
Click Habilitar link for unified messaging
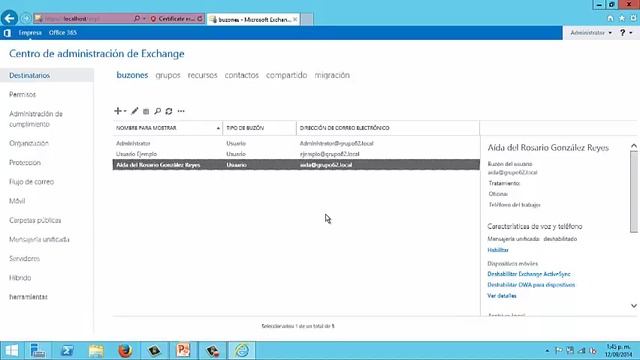498,250
